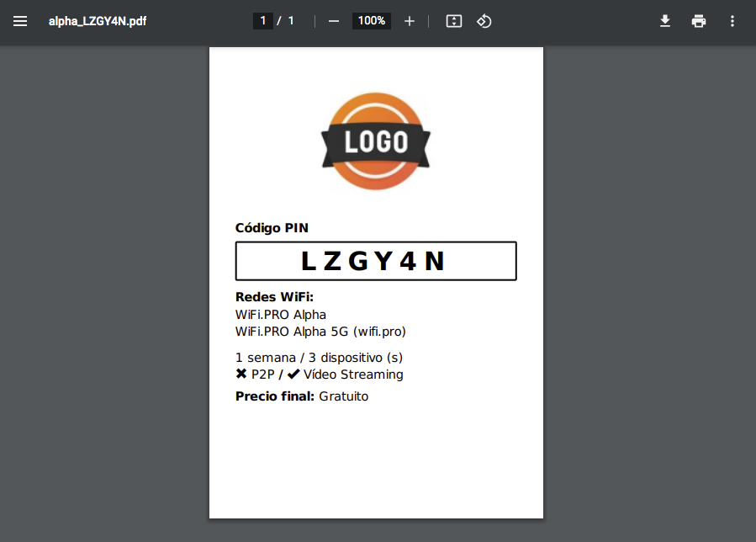Click the 100% zoom level field
The width and height of the screenshot is (756, 542).
371,21
